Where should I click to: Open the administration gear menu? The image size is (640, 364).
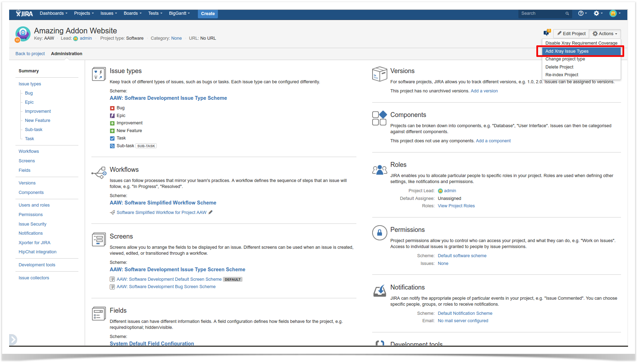[x=598, y=13]
